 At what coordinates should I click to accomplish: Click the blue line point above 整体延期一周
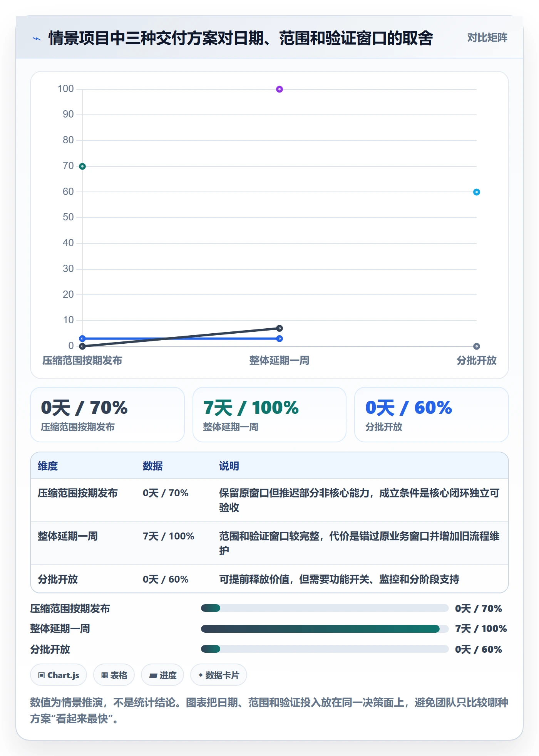(280, 338)
